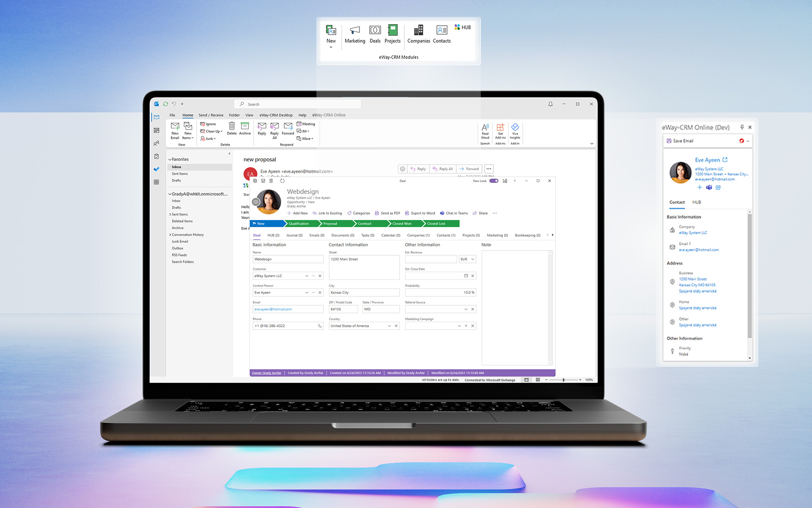This screenshot has width=812, height=508.
Task: Switch to the Companies (1) tab
Action: pyautogui.click(x=418, y=235)
